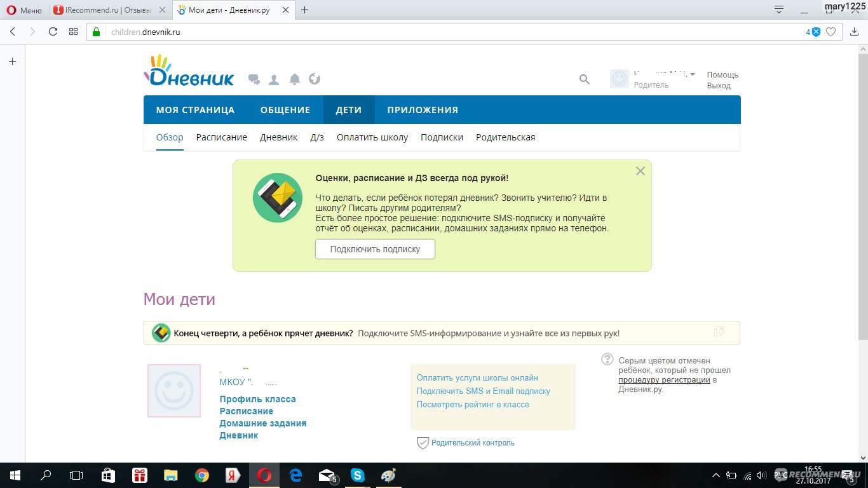Close the green SMS subscription banner
This screenshot has height=488, width=868.
(x=640, y=171)
